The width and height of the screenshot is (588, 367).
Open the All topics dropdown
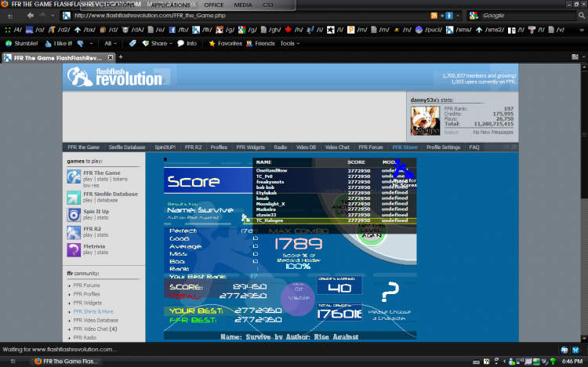pyautogui.click(x=111, y=44)
